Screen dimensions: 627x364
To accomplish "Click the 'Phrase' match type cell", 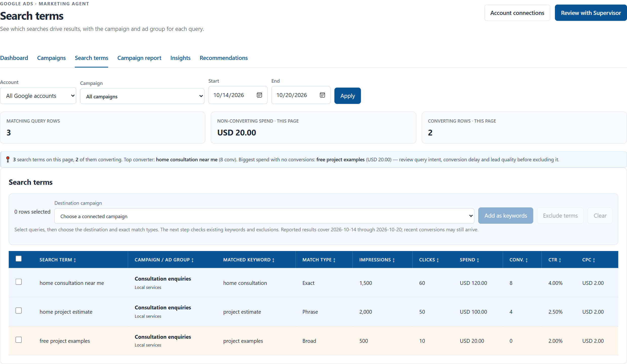I will 310,312.
